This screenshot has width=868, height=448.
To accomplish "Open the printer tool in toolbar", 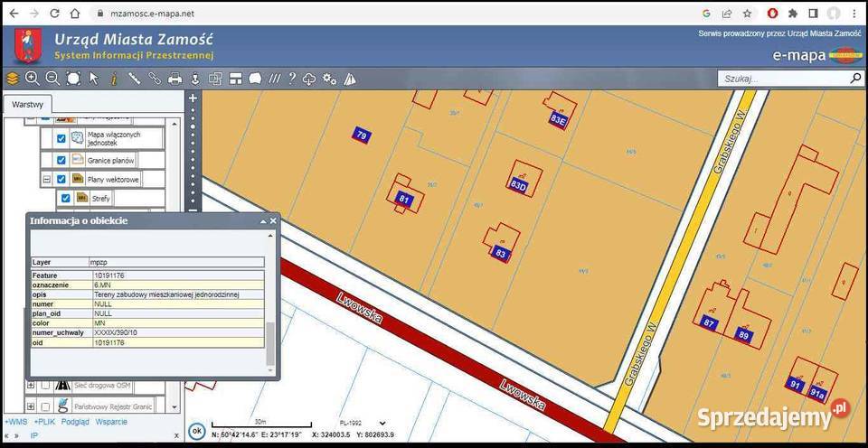I will 175,79.
